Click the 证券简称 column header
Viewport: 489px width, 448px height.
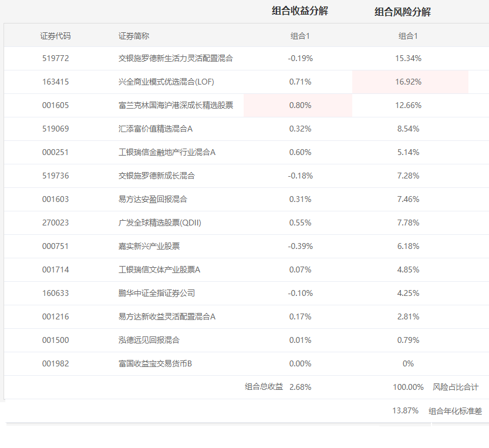click(134, 36)
